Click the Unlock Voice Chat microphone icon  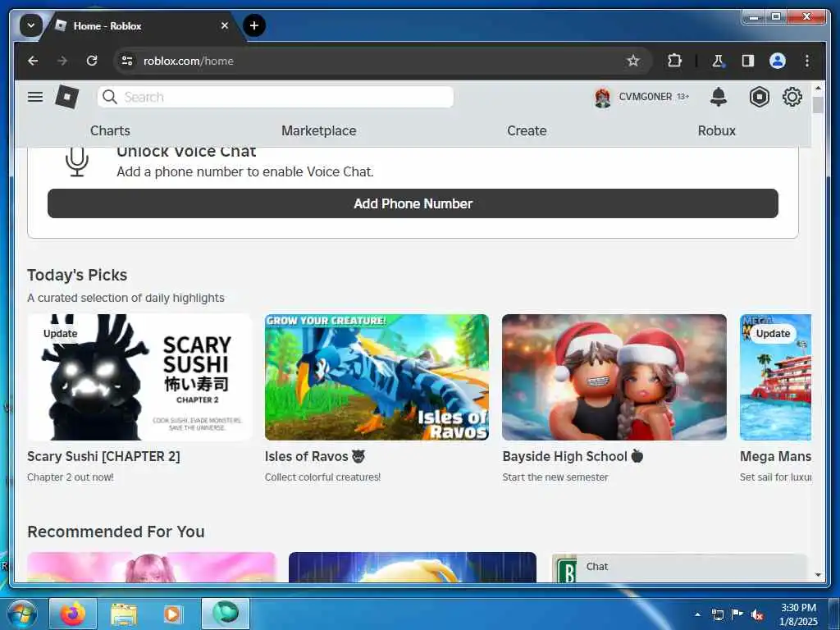point(76,162)
